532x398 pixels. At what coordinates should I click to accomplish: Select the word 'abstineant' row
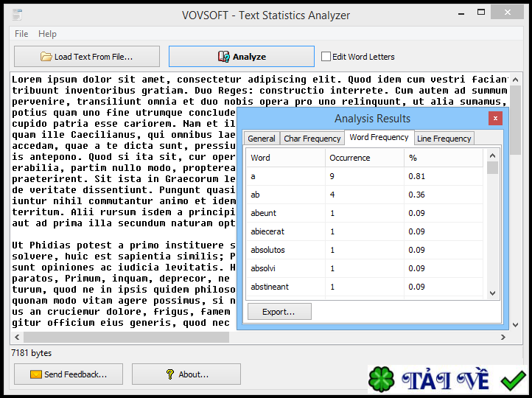tap(365, 287)
